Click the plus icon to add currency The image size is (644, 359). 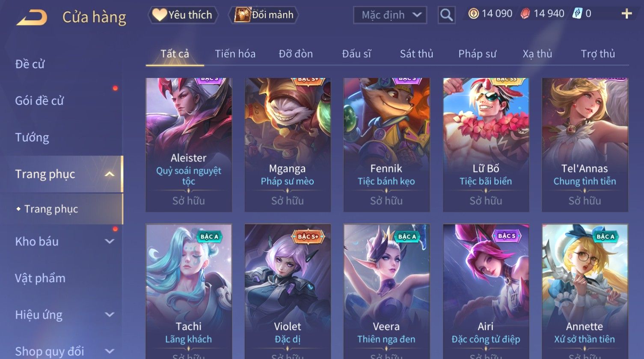(626, 14)
